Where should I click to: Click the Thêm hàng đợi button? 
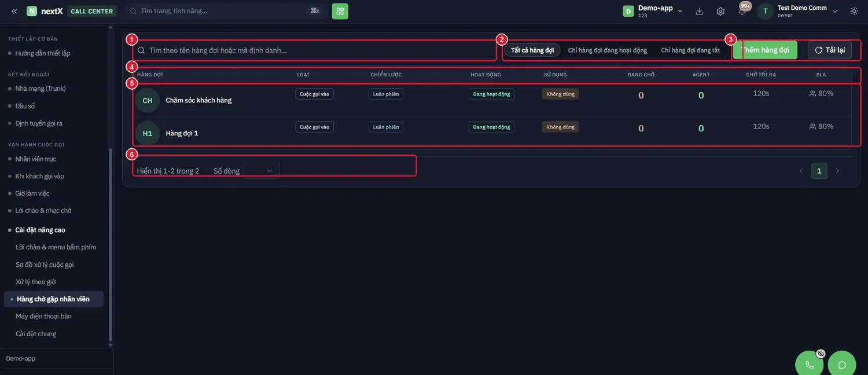(x=765, y=50)
